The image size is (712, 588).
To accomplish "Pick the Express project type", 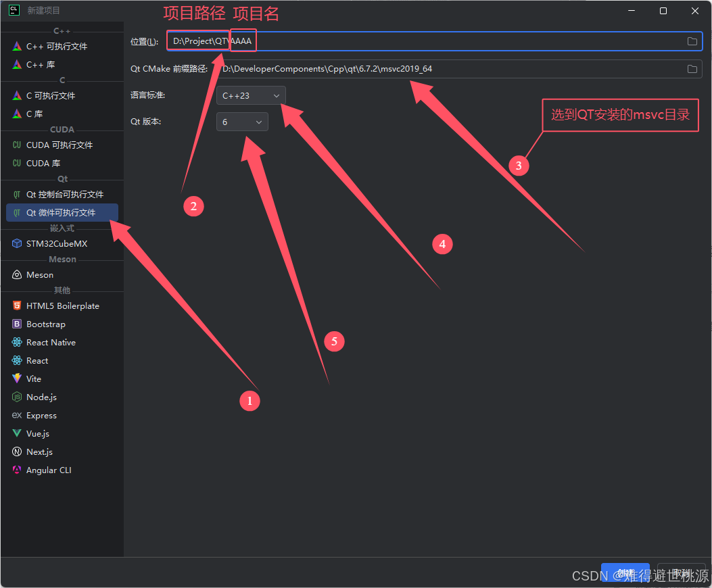I will point(62,415).
